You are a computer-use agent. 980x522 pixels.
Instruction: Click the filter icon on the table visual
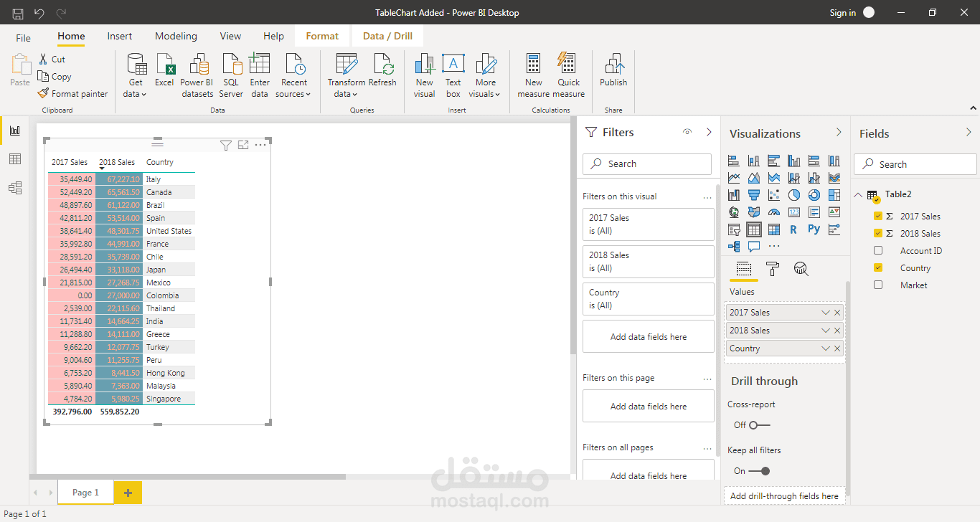click(x=226, y=146)
